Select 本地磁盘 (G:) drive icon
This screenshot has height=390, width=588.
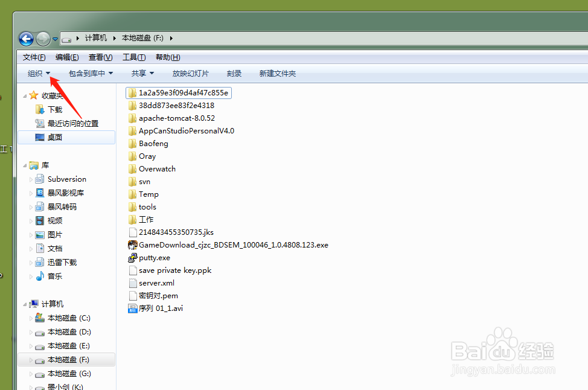coord(40,374)
